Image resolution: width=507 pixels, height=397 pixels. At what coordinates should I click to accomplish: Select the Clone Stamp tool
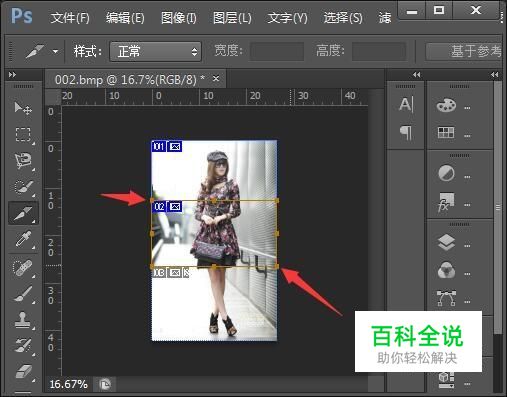[23, 320]
